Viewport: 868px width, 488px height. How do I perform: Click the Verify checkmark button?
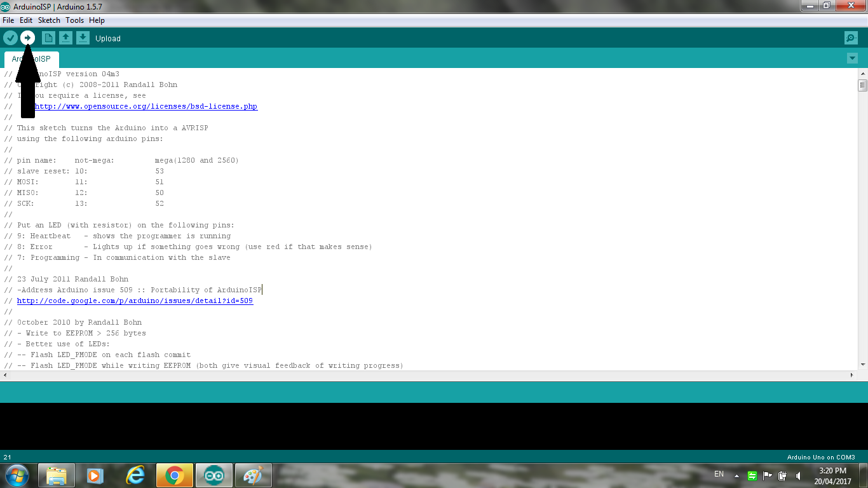(10, 38)
